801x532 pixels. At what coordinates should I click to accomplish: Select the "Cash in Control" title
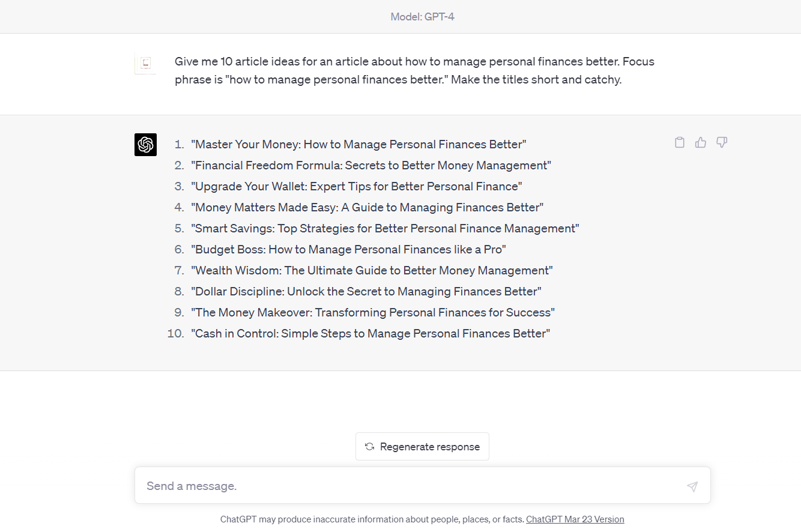coord(371,333)
